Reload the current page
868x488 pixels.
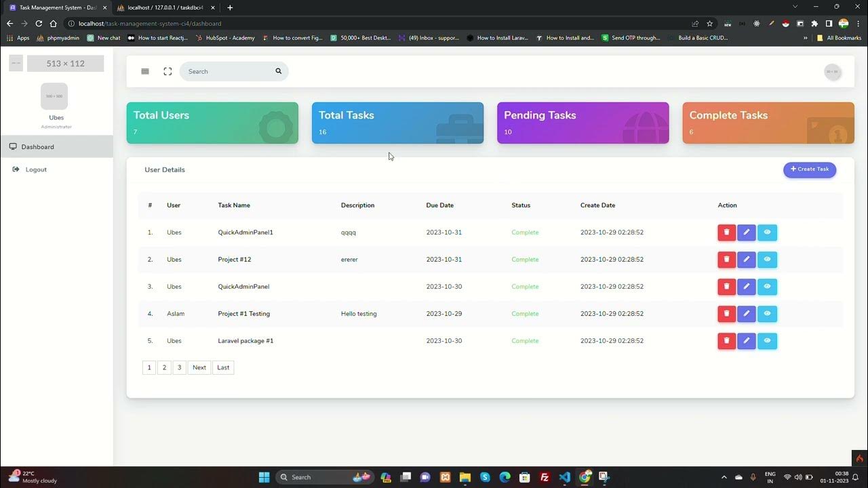point(39,23)
